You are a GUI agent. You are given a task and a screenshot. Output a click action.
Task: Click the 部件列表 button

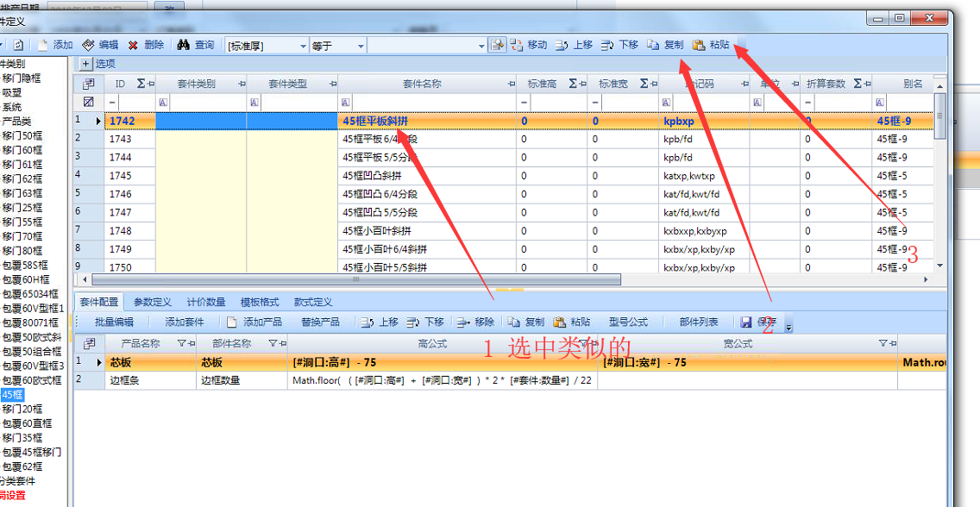click(698, 322)
